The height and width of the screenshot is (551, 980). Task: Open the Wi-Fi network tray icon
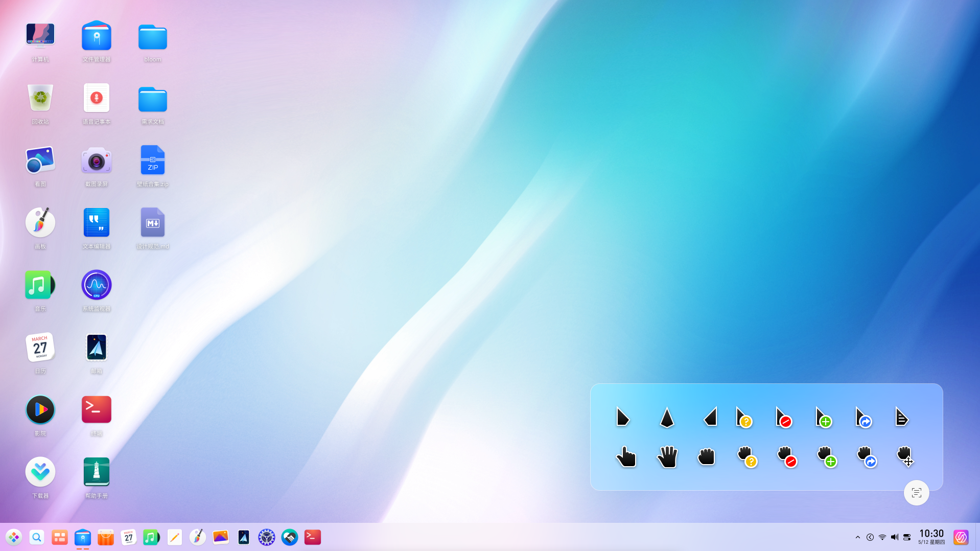click(882, 537)
